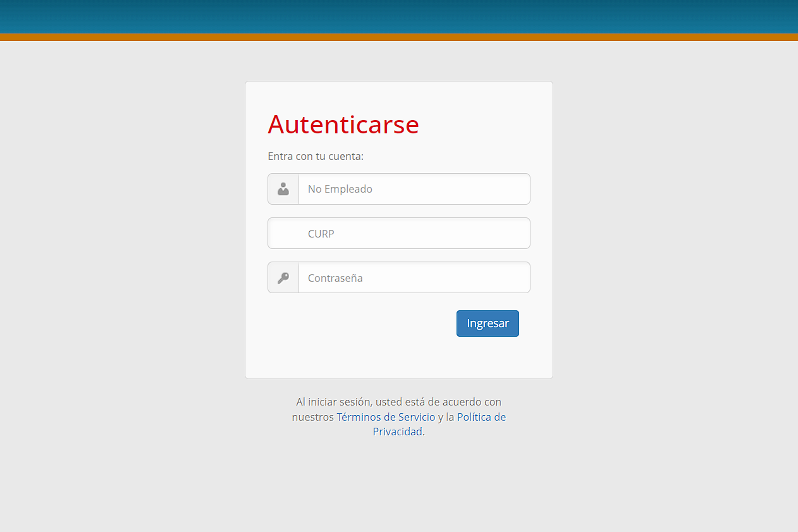Click the 'Entra con tu cuenta:' label
The width and height of the screenshot is (798, 532).
tap(316, 156)
